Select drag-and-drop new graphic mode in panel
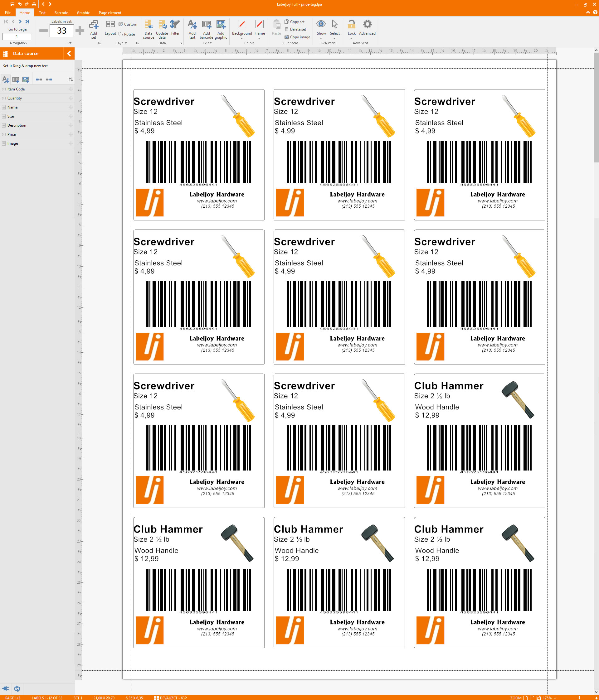Viewport: 599px width, 700px height. click(26, 80)
